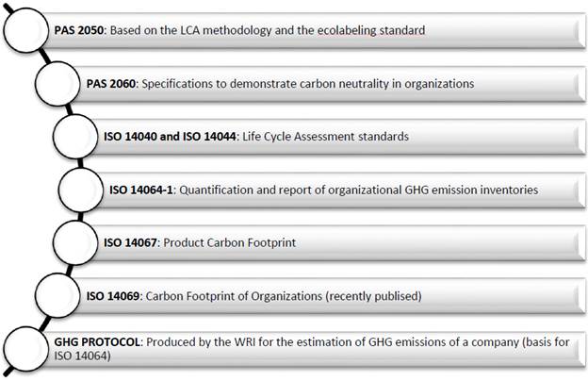This screenshot has height=381, width=588.
Task: Click the circle for ISO 14040 and ISO 14044
Action: [x=78, y=138]
